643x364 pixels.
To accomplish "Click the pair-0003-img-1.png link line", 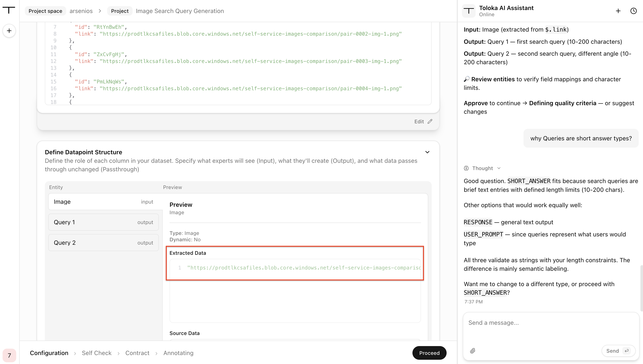I will click(238, 61).
